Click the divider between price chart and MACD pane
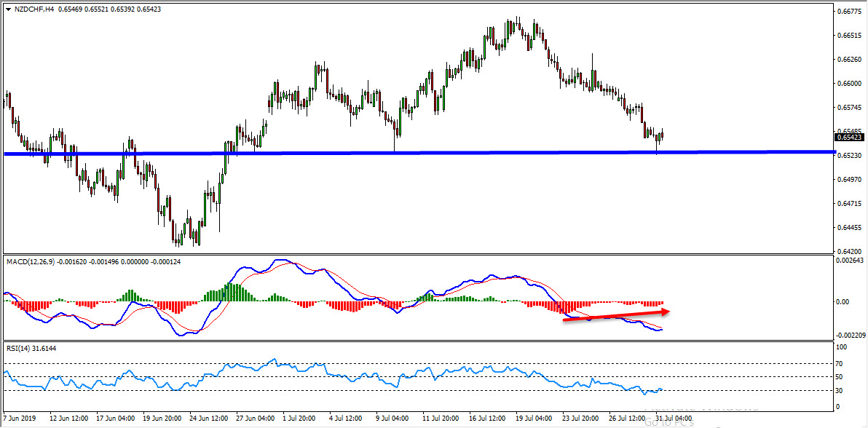This screenshot has width=868, height=428. pyautogui.click(x=415, y=254)
